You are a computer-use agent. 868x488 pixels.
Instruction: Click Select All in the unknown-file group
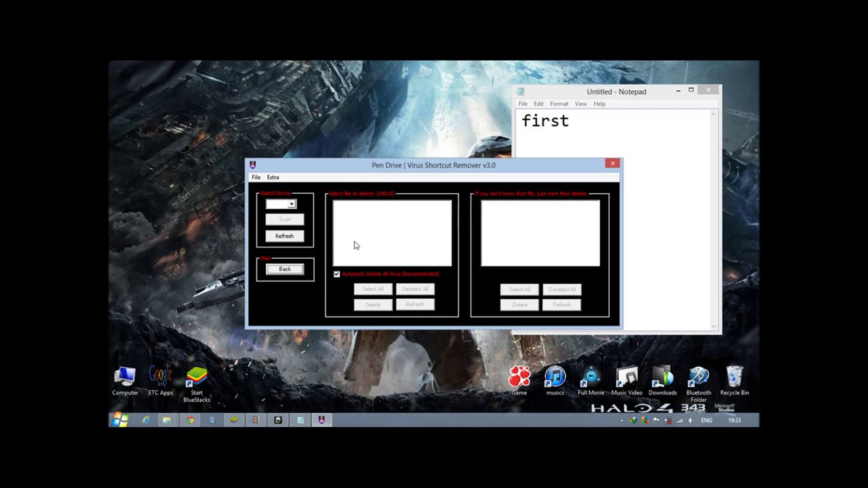[519, 289]
